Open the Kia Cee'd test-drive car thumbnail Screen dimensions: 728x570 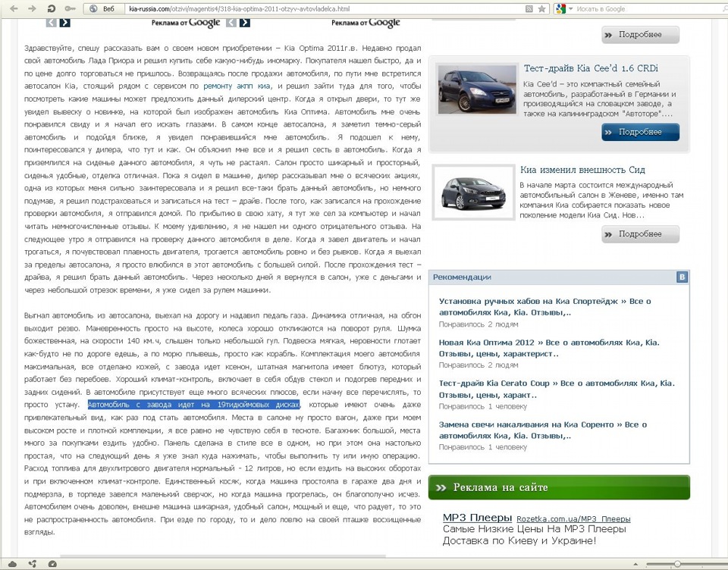(477, 89)
